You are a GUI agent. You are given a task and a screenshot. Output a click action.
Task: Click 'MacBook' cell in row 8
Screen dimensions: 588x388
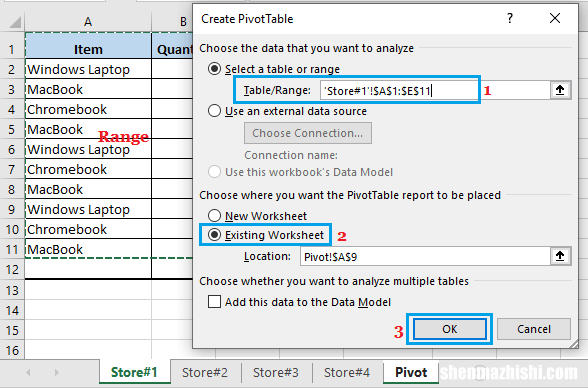tap(88, 189)
